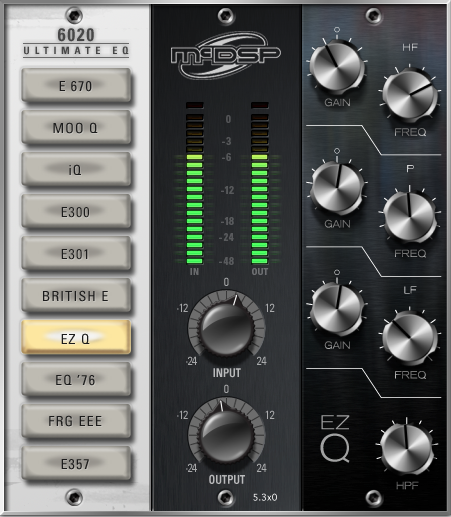Viewport: 451px width, 517px height.
Task: Select the E 670 EQ module
Action: pyautogui.click(x=76, y=86)
